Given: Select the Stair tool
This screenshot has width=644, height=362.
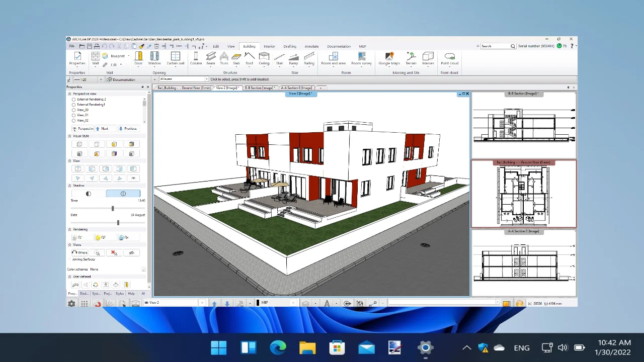Looking at the screenshot, I should [x=280, y=58].
